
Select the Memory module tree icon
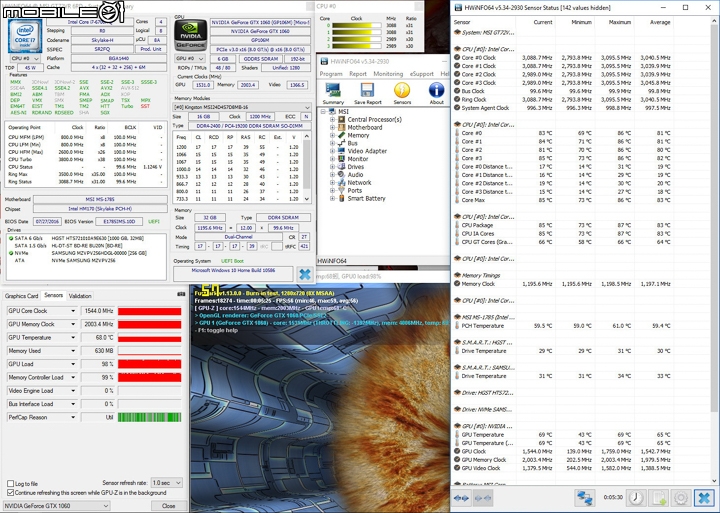pos(341,135)
